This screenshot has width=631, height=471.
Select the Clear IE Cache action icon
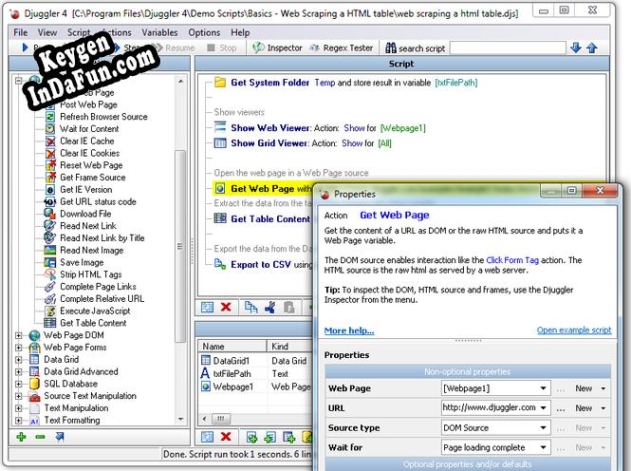[50, 141]
